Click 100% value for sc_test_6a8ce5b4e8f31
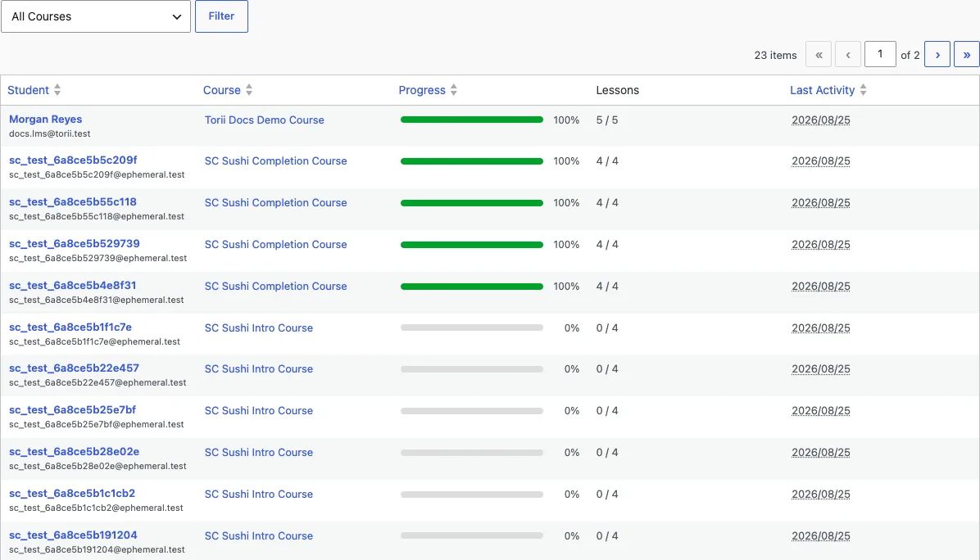The image size is (980, 560). 566,287
